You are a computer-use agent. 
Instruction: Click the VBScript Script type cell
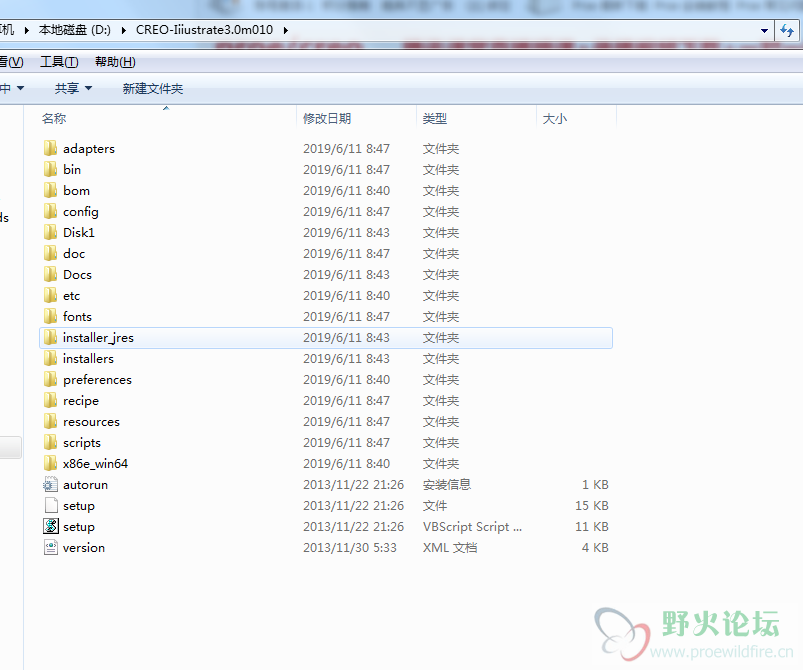click(472, 527)
